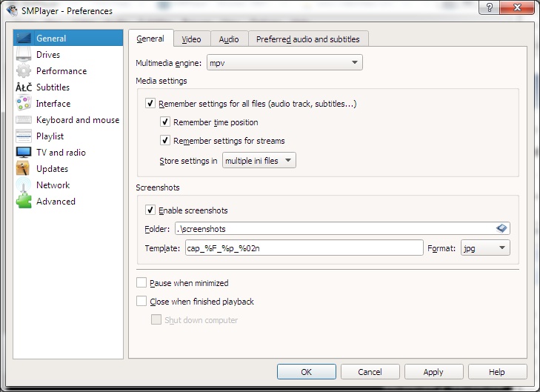Uncheck Remember time position
The width and height of the screenshot is (540, 392).
coord(165,122)
